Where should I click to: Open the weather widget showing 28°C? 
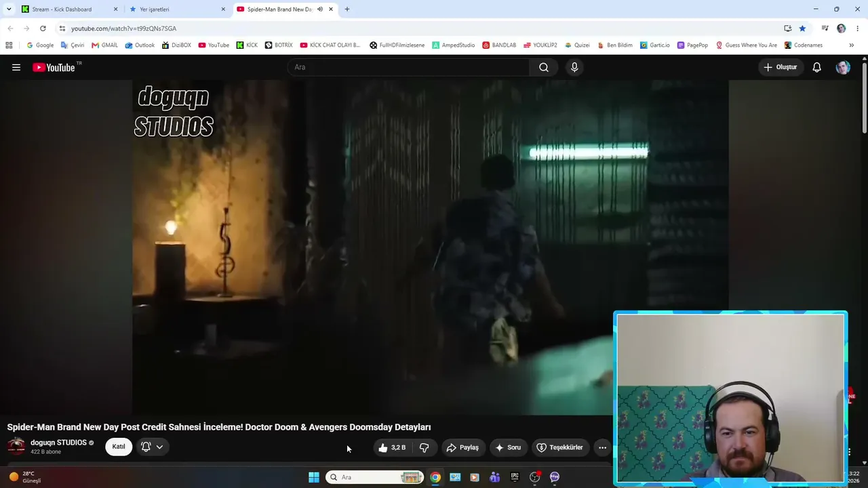tap(25, 477)
